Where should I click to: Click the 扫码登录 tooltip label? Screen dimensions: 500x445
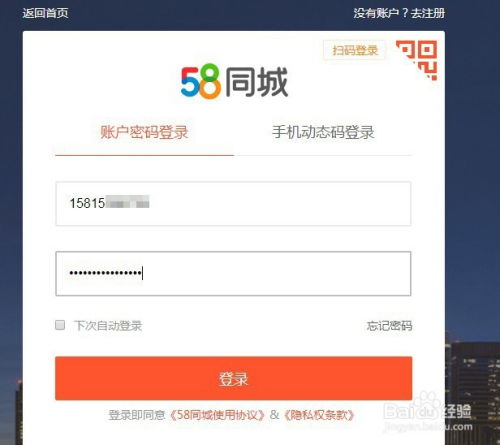[x=355, y=50]
